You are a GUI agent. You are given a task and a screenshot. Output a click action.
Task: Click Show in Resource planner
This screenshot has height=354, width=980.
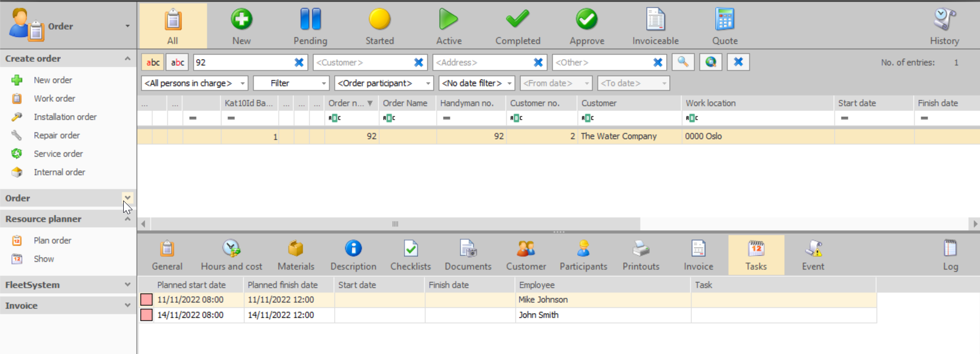[x=43, y=259]
